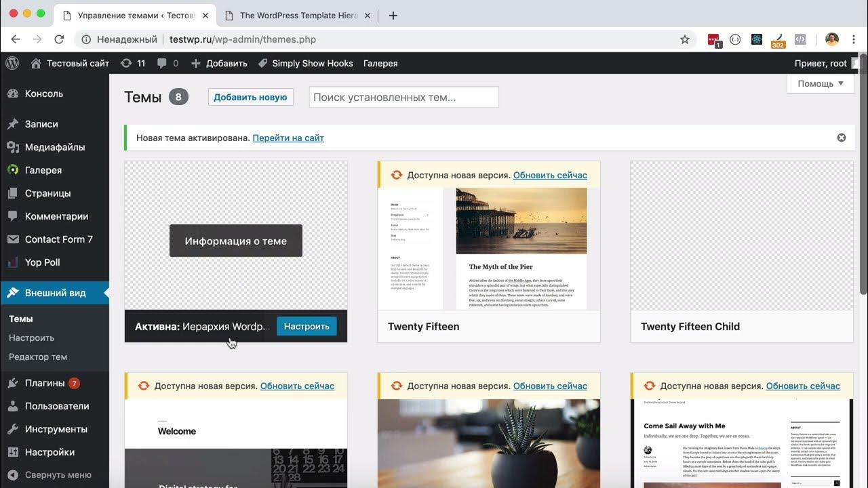This screenshot has width=868, height=488.
Task: Open the sidebar Галерея item
Action: click(x=54, y=170)
